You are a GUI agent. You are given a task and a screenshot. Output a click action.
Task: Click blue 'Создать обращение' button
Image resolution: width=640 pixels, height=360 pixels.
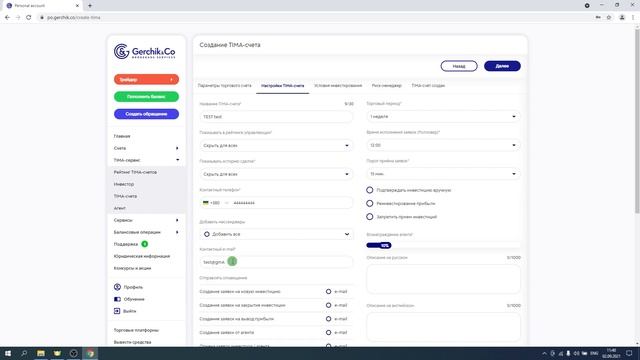146,114
